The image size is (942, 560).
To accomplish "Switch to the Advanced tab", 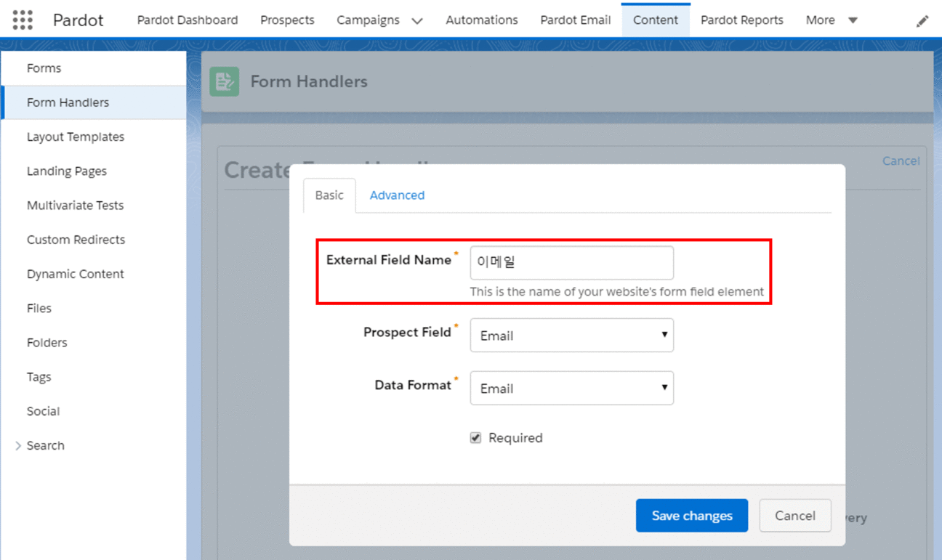I will 397,195.
